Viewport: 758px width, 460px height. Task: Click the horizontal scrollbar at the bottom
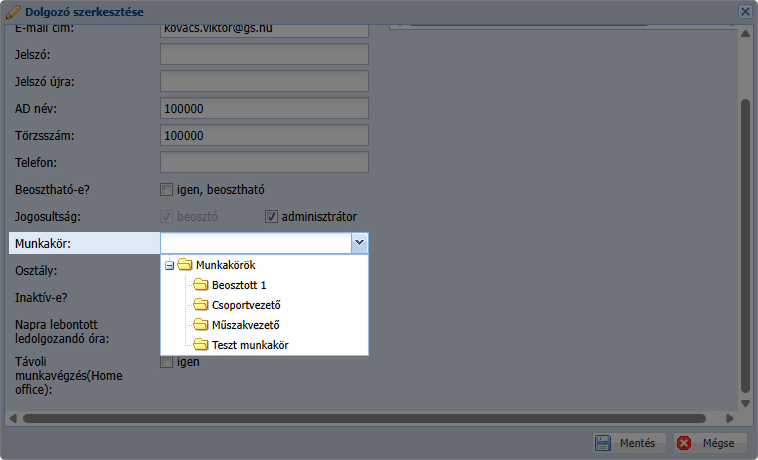pos(300,418)
